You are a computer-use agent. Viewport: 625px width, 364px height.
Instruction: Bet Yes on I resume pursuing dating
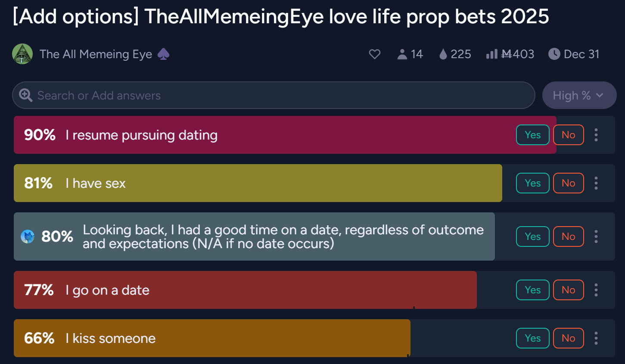click(x=533, y=135)
